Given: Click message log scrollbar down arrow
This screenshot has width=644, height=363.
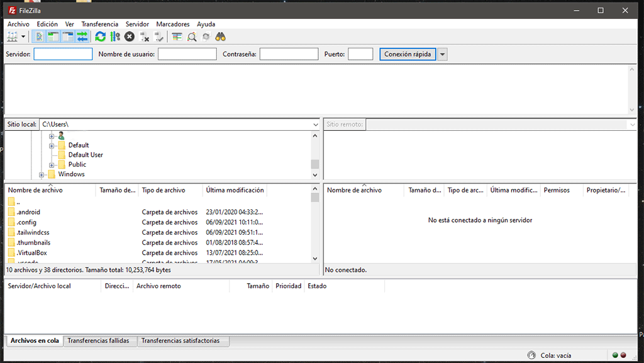Looking at the screenshot, I should pyautogui.click(x=631, y=109).
